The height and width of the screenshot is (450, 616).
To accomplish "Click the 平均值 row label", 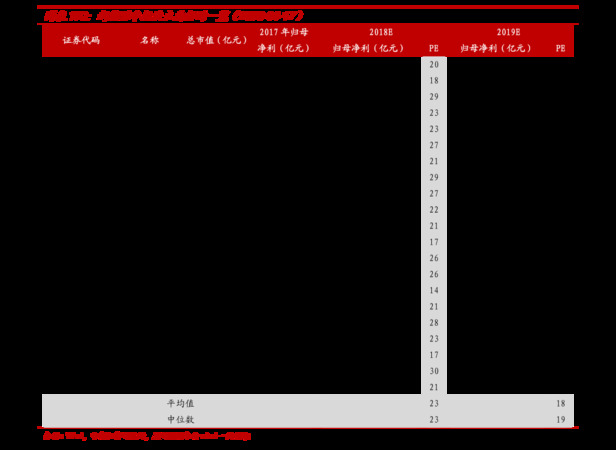I will [x=181, y=403].
